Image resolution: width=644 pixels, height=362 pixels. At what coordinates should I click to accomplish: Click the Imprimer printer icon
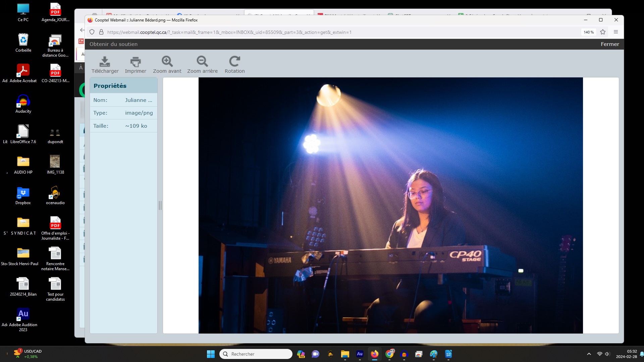(x=136, y=62)
